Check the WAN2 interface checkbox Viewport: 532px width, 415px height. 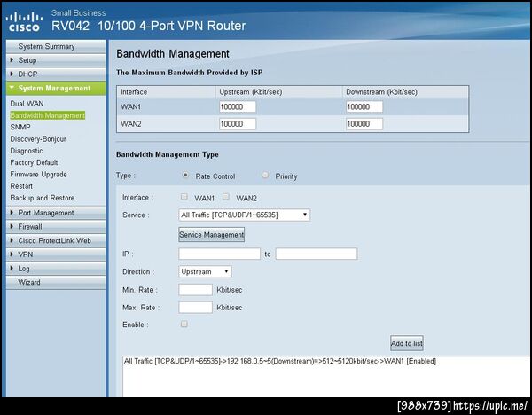click(226, 197)
